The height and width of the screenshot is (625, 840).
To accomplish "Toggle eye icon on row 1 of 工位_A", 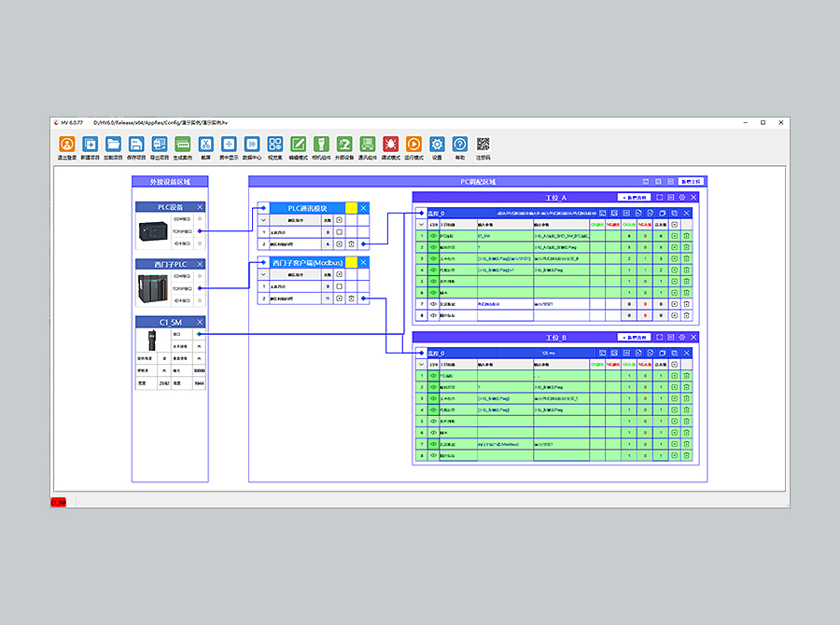I will 433,236.
